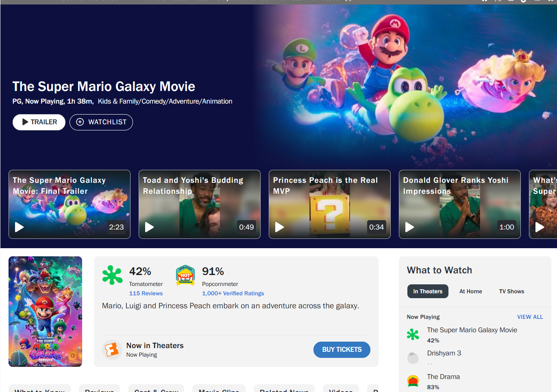This screenshot has height=392, width=557.
Task: Click the 'Now Playing' label above the movie list
Action: point(423,317)
